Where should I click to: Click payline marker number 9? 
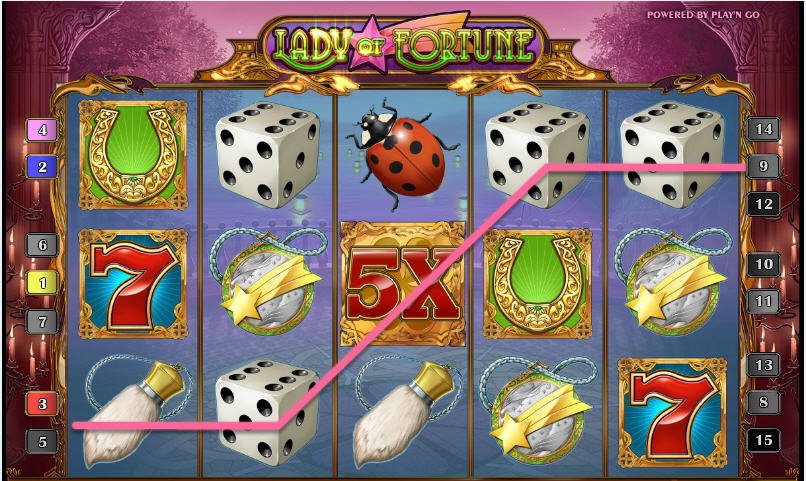(764, 166)
